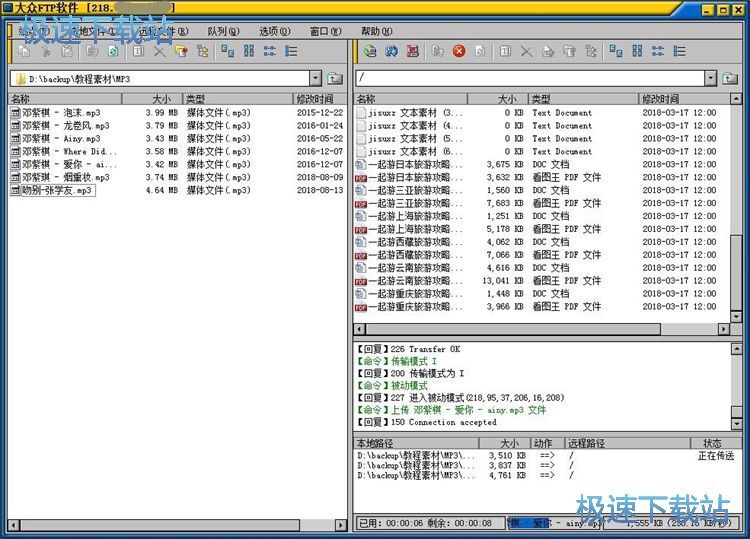This screenshot has width=750, height=539.
Task: Open the 窗口(W) menu
Action: point(326,31)
